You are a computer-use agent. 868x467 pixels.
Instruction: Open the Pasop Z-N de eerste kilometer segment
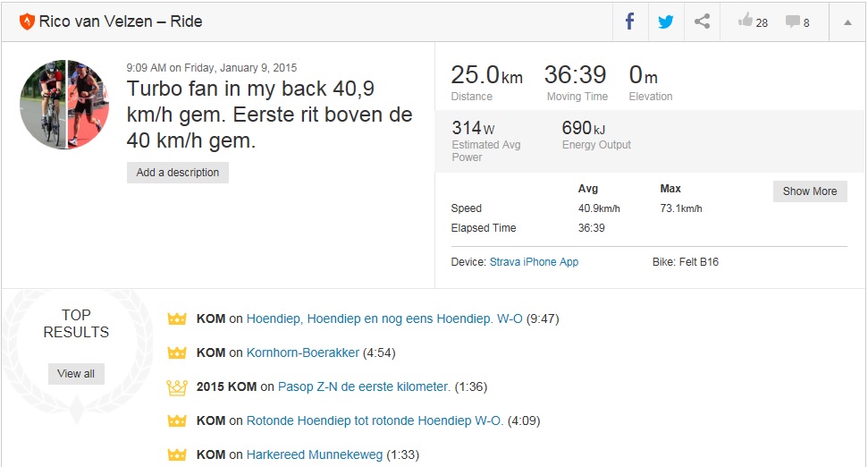pos(364,386)
